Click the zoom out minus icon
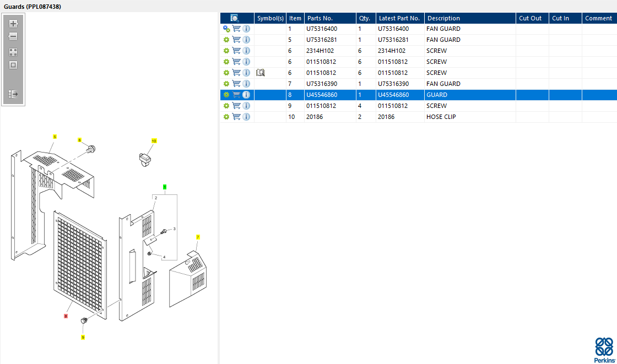 coord(13,36)
